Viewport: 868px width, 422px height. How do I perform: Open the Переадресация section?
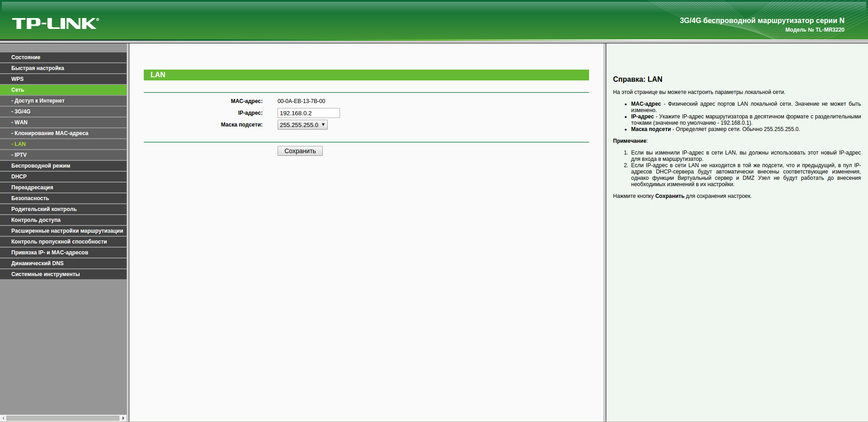pos(63,188)
